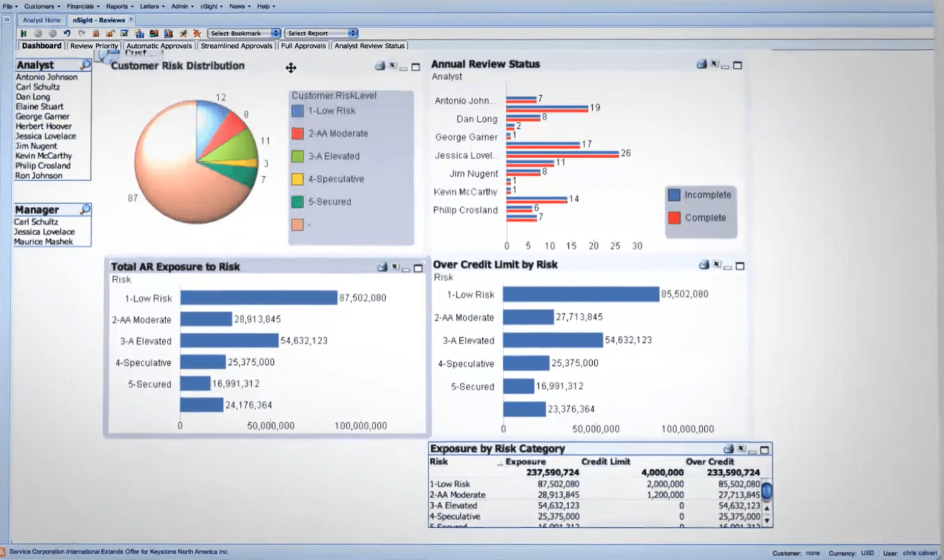944x560 pixels.
Task: Click the Complete red legend swatch
Action: coord(674,218)
